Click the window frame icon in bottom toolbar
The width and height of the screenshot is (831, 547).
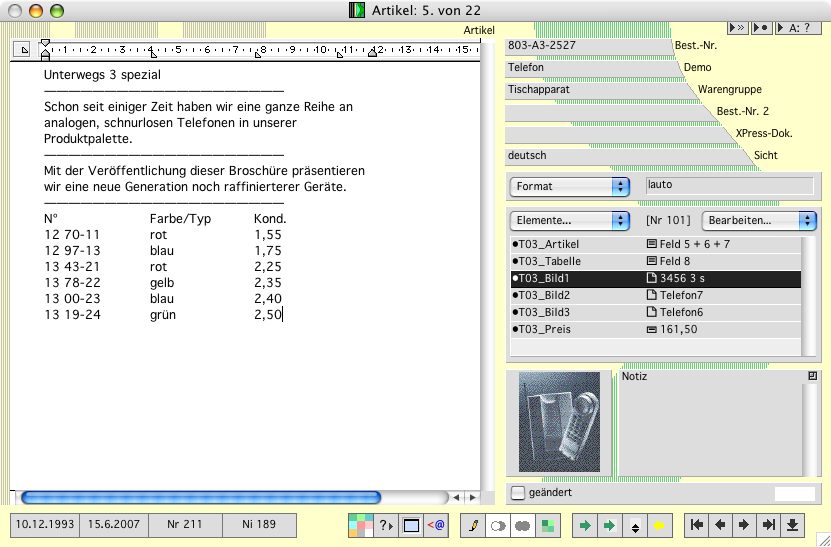411,524
